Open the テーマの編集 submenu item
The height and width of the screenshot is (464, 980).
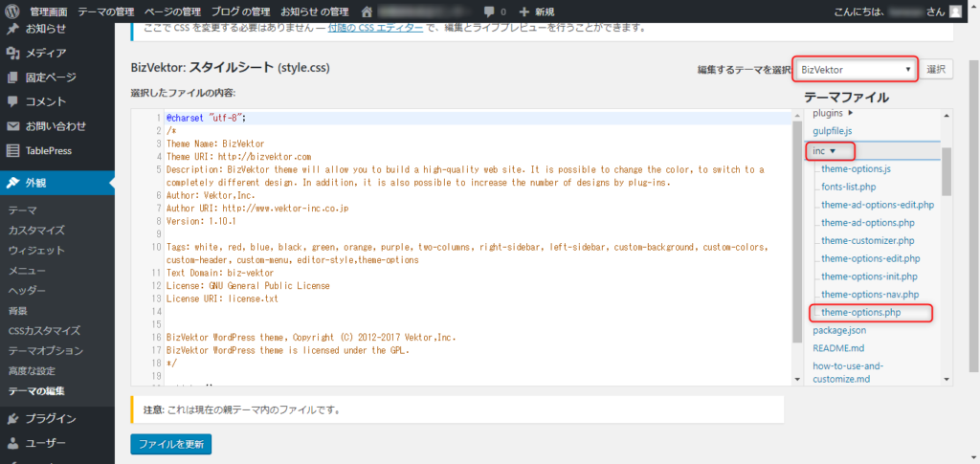[37, 391]
